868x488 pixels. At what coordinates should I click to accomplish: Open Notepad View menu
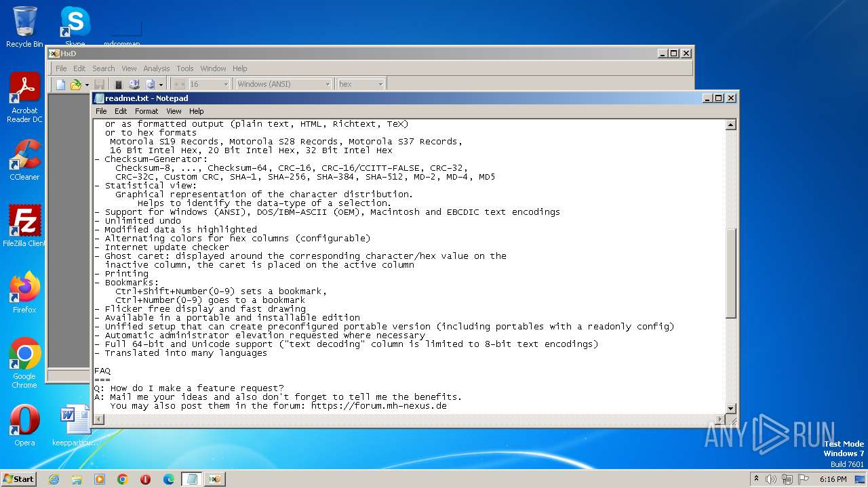coord(174,111)
